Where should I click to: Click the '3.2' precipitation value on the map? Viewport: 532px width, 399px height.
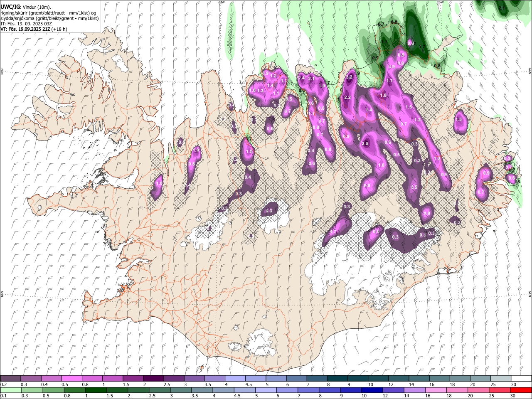[x=349, y=77]
